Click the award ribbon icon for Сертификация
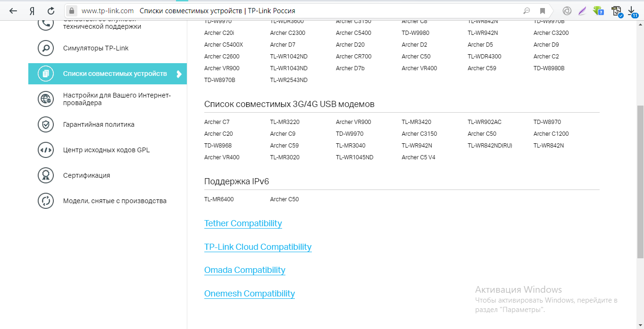The image size is (644, 329). [46, 175]
